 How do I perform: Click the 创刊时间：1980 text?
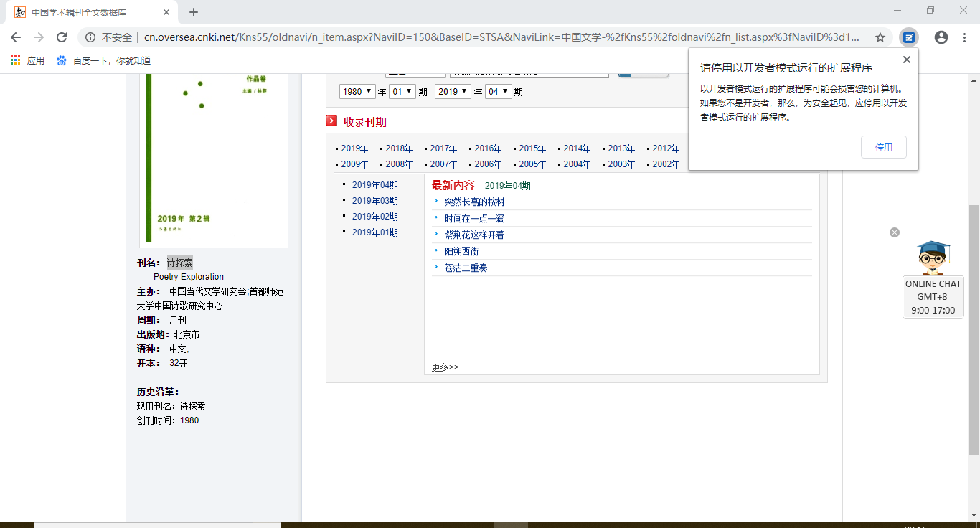tap(168, 420)
